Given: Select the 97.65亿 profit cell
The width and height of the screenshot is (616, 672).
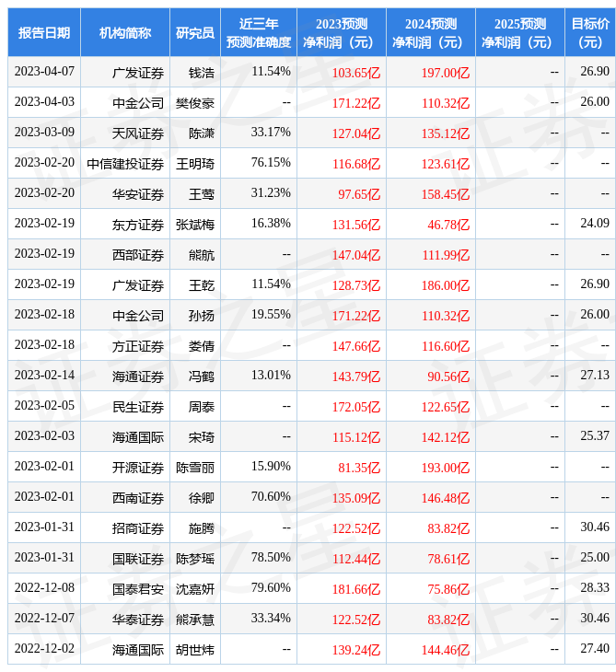Looking at the screenshot, I should pos(359,194).
